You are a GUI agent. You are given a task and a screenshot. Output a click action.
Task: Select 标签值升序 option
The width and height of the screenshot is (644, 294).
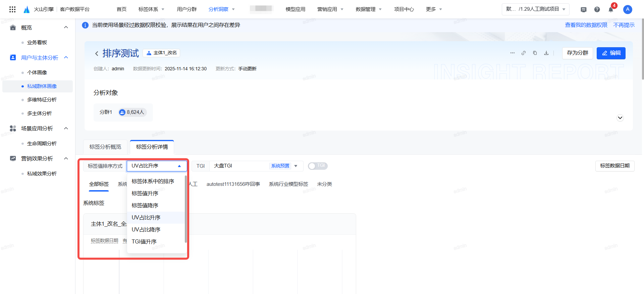coord(156,194)
